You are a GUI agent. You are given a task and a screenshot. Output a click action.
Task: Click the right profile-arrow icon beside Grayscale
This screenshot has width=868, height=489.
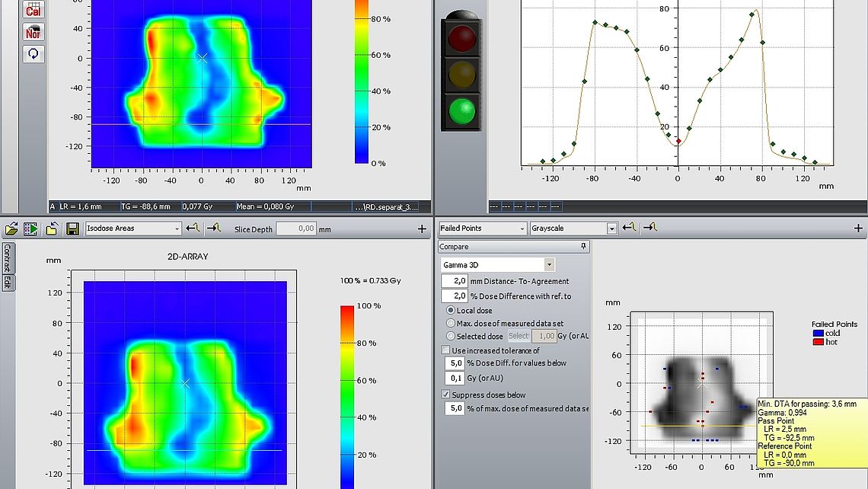click(x=649, y=229)
